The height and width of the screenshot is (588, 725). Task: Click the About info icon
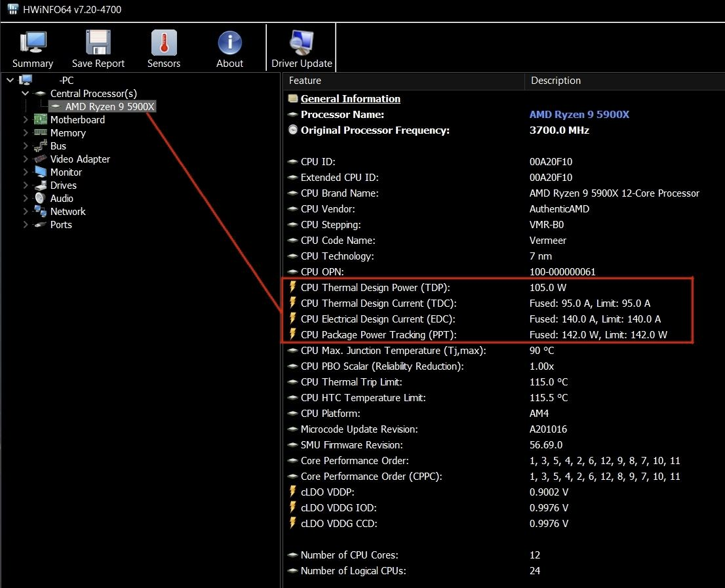[x=230, y=43]
